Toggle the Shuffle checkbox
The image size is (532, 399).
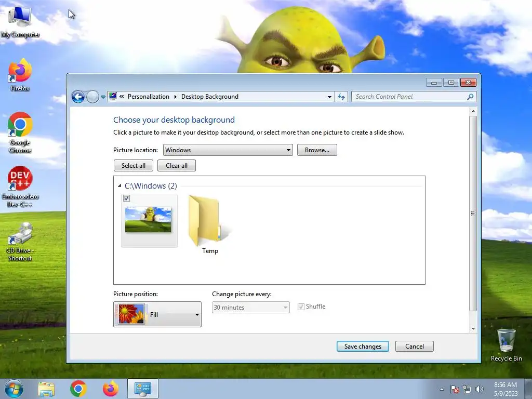(x=301, y=307)
